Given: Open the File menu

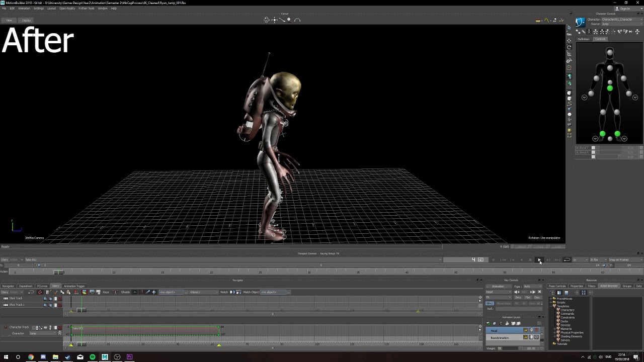Looking at the screenshot, I should pyautogui.click(x=4, y=9).
